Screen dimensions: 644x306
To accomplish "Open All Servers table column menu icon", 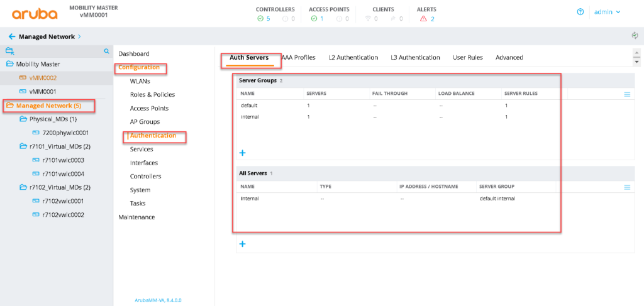I will pyautogui.click(x=626, y=187).
